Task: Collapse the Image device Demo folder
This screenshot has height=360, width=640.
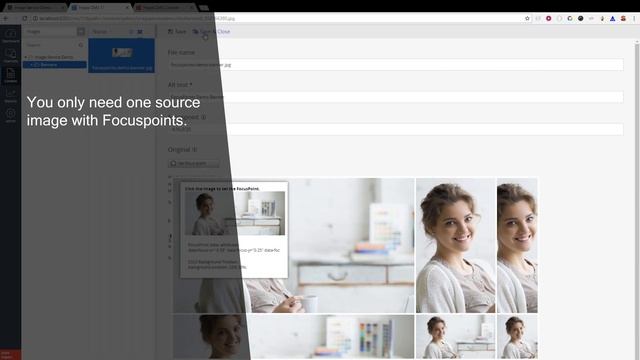Action: [x=26, y=57]
